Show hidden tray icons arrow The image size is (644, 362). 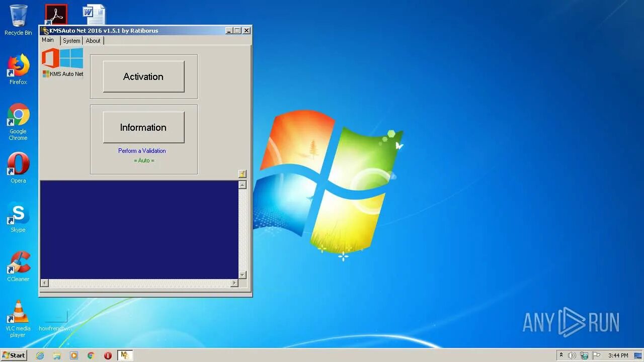(561, 355)
